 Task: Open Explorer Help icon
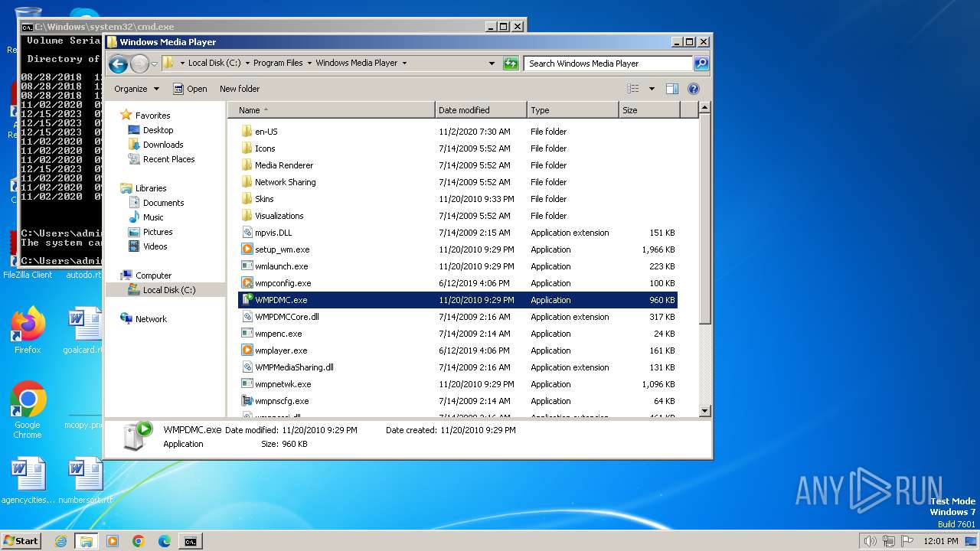pyautogui.click(x=694, y=89)
